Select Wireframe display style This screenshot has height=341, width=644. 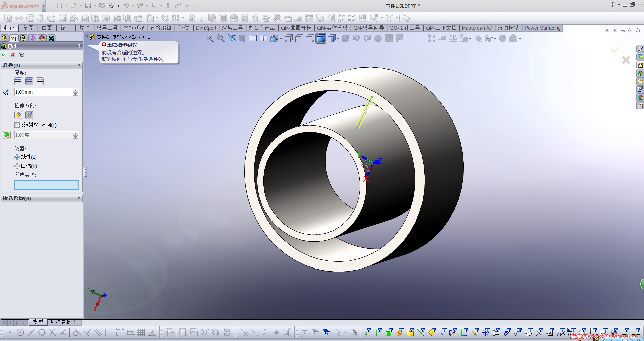[x=288, y=38]
